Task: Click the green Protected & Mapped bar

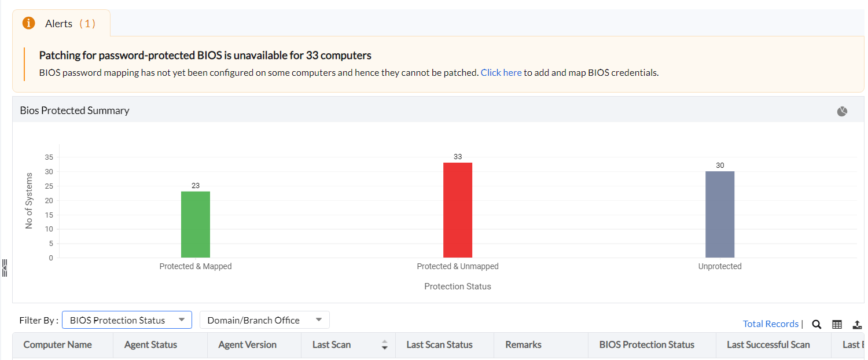Action: pos(196,225)
